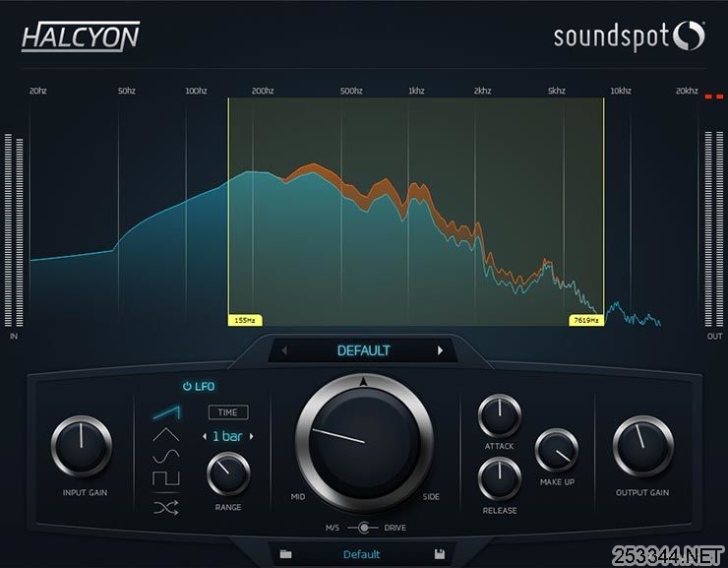The width and height of the screenshot is (728, 568).
Task: Click the large MID/SIDE center knob
Action: (x=364, y=443)
